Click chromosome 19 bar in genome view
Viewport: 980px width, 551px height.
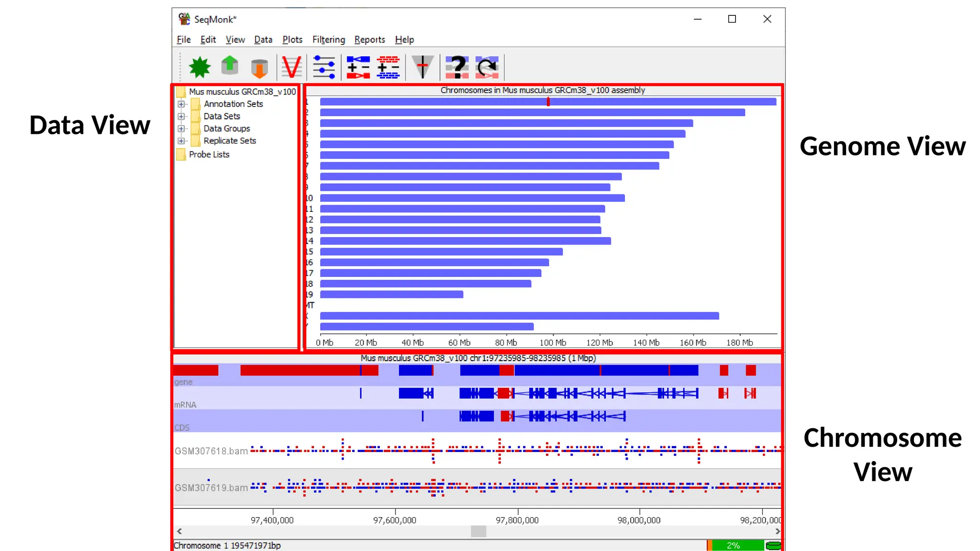[391, 295]
